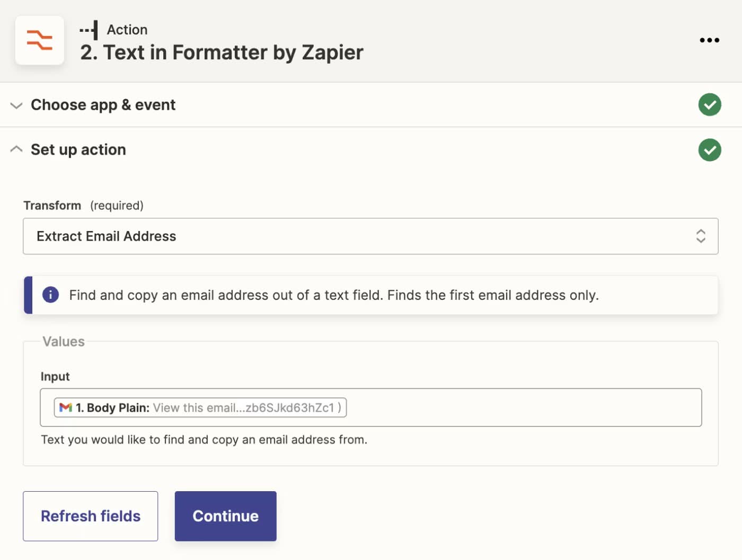The image size is (742, 560).
Task: Click the Set up action heading
Action: [x=78, y=149]
